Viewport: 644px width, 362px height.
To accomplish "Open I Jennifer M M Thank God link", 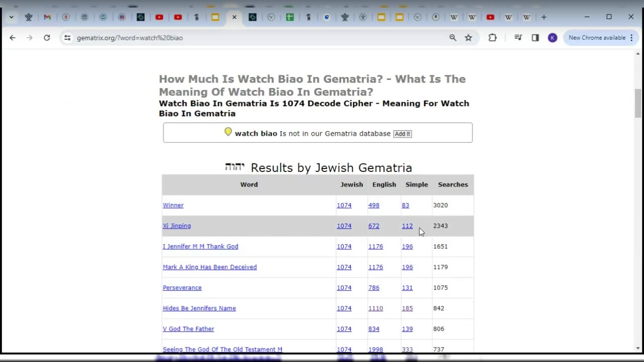I will pos(200,246).
